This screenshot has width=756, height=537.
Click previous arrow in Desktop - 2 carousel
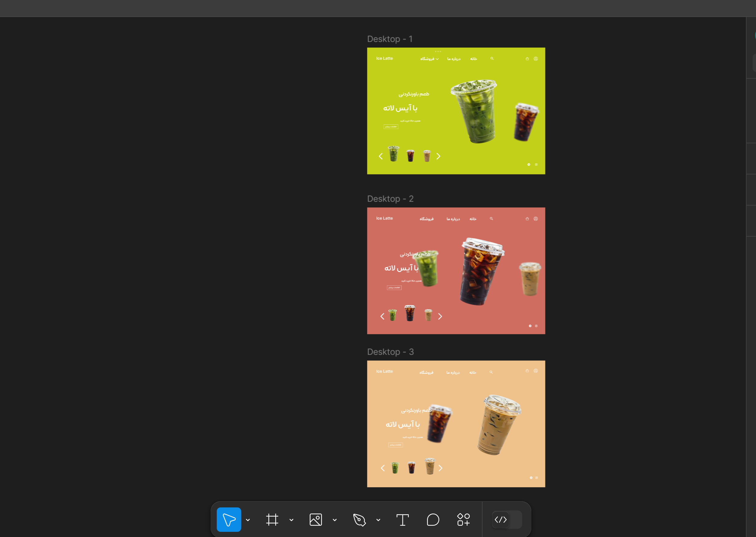click(x=382, y=317)
